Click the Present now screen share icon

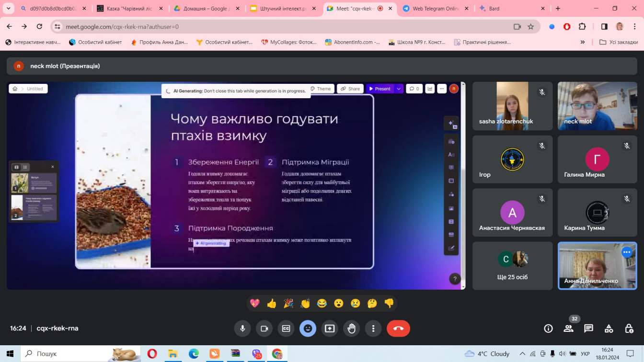(x=330, y=328)
